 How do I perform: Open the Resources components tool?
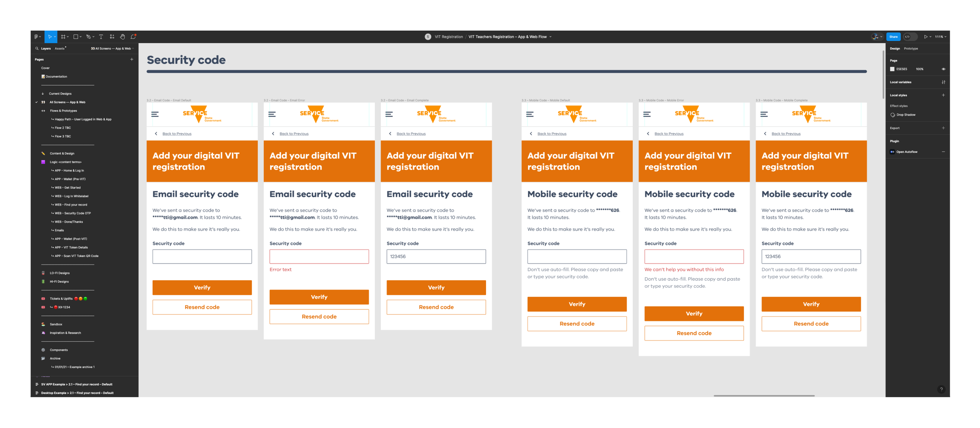(112, 37)
